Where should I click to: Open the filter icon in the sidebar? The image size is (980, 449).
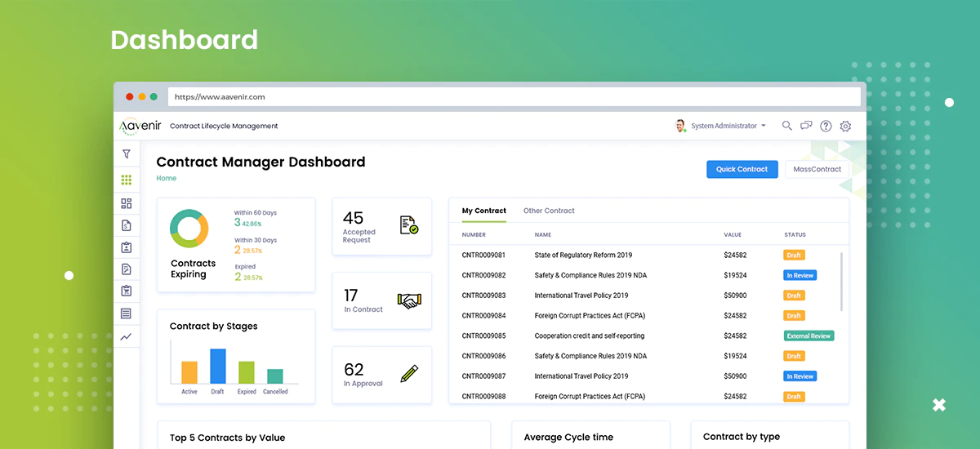pos(126,153)
